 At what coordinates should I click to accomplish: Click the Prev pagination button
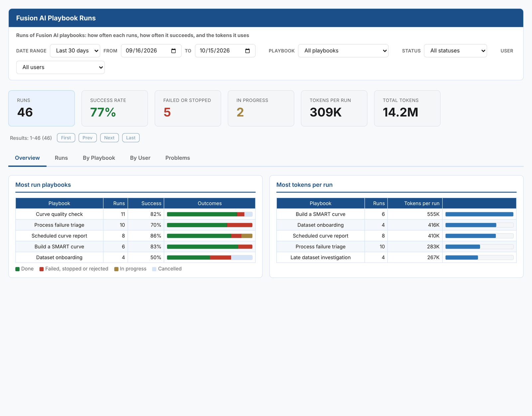coord(87,138)
